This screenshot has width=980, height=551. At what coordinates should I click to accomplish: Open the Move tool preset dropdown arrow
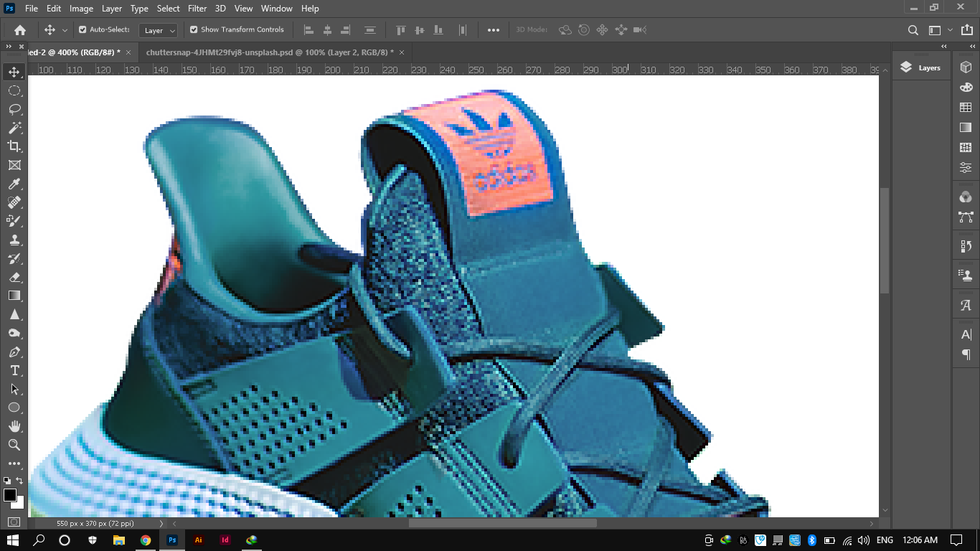(x=63, y=29)
